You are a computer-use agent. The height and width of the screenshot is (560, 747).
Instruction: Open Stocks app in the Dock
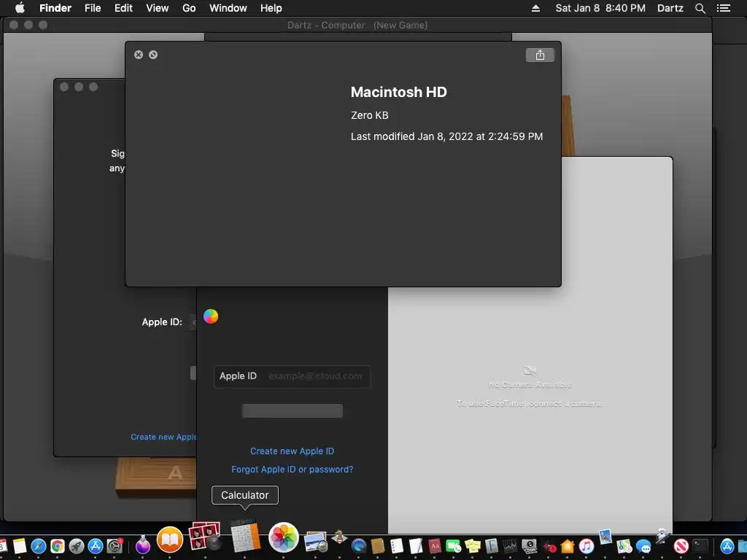tap(510, 545)
